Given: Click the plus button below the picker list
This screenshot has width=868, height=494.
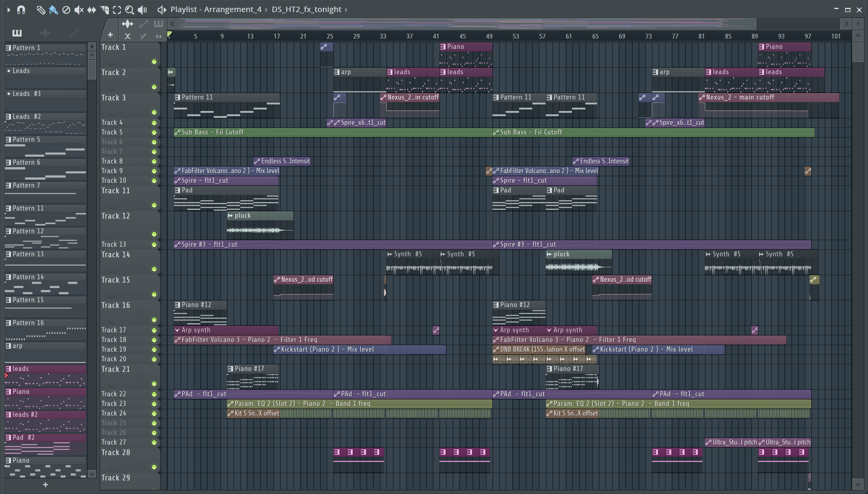Looking at the screenshot, I should (46, 485).
